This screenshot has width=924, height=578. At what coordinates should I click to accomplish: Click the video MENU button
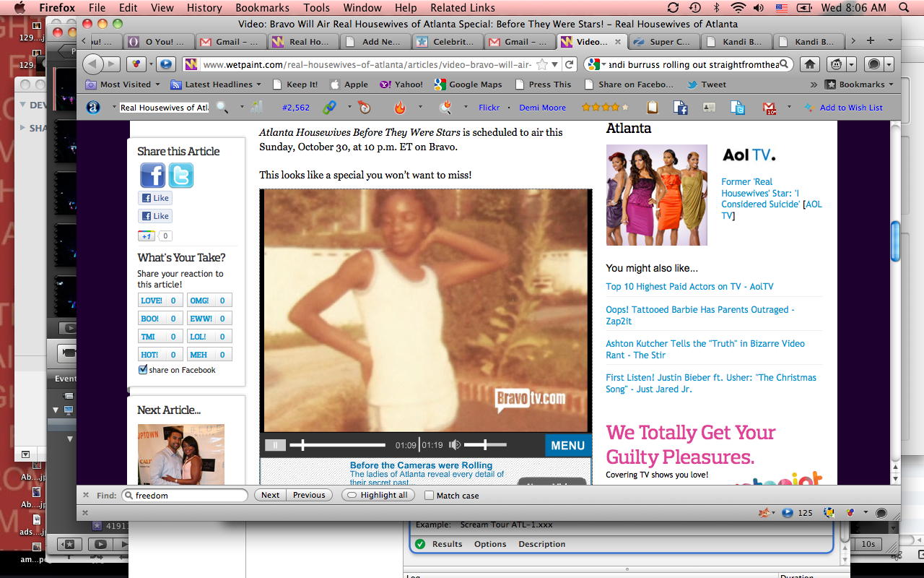coord(567,446)
